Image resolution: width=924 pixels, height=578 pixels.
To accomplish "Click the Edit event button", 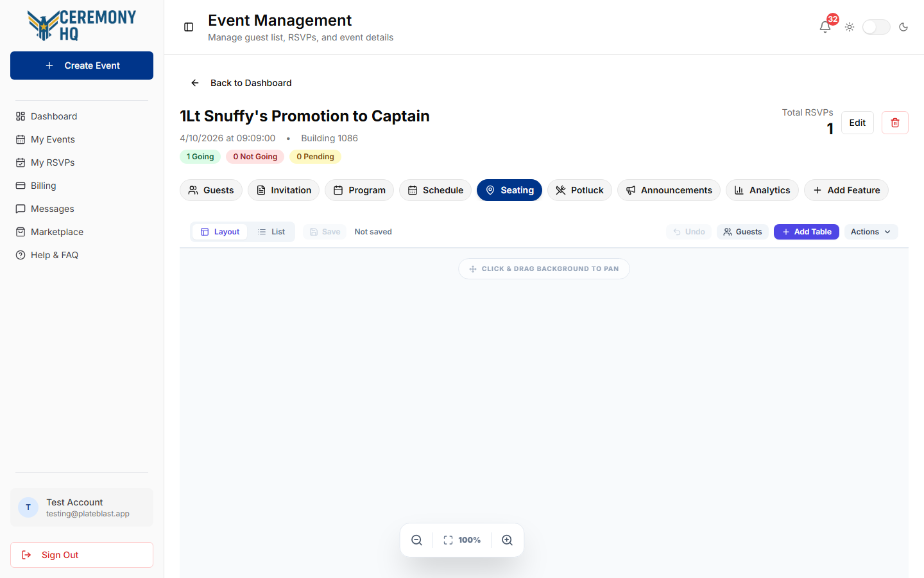I will tap(857, 123).
